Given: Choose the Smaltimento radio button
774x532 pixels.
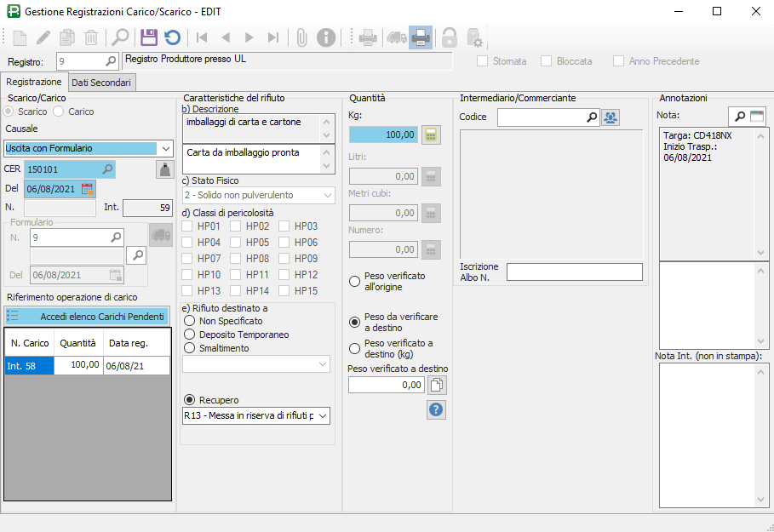Looking at the screenshot, I should tap(190, 348).
